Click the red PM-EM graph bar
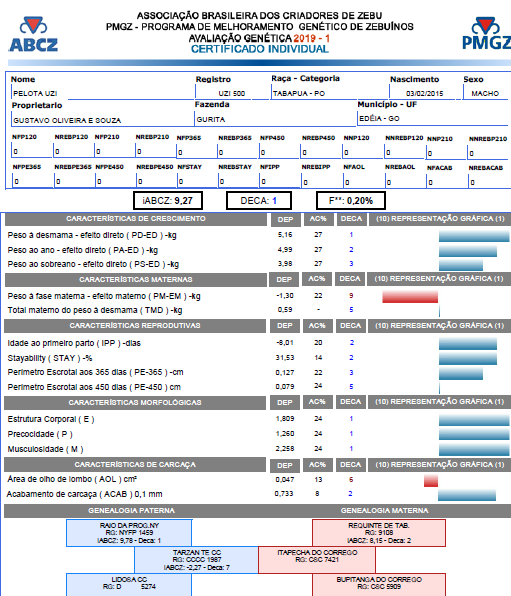The image size is (511, 596). [x=410, y=296]
